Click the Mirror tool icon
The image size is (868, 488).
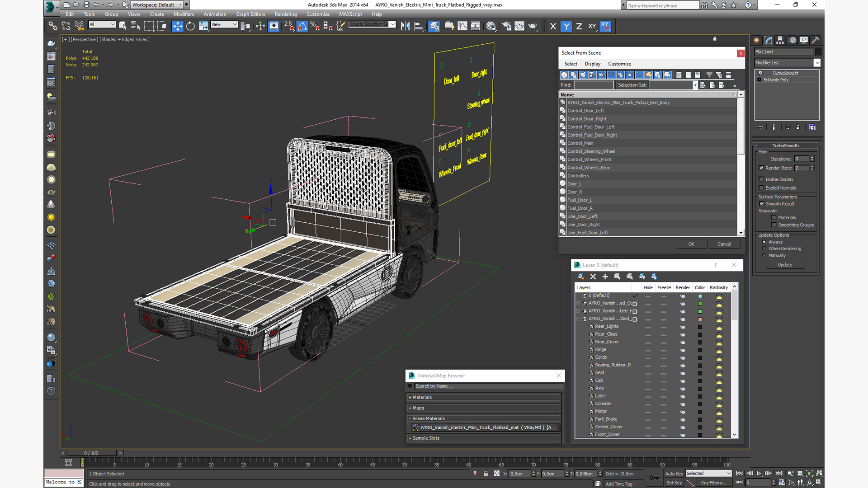[x=406, y=26]
